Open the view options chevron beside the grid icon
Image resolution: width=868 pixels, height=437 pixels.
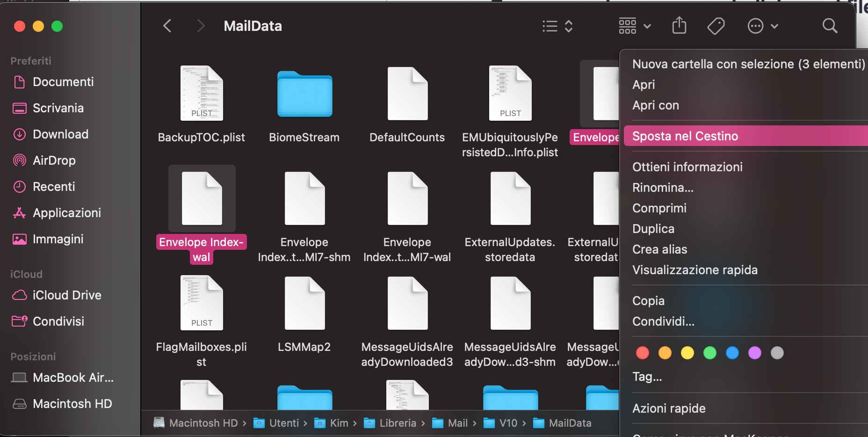[647, 27]
